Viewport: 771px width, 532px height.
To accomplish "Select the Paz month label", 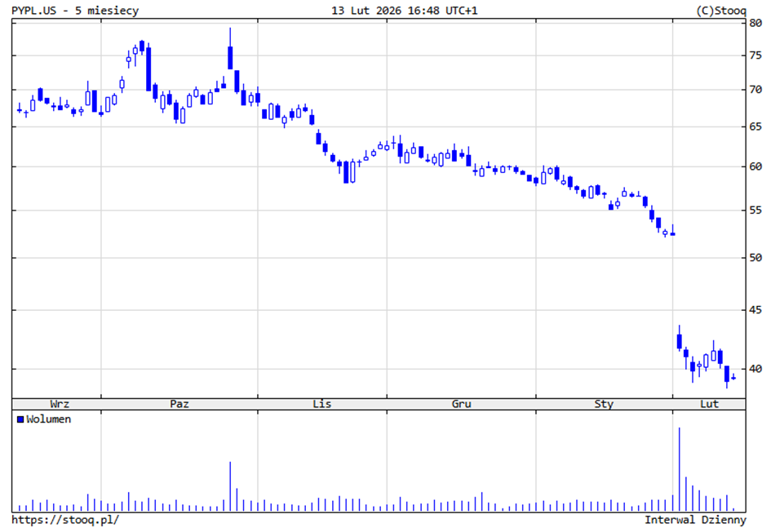I will coord(179,404).
